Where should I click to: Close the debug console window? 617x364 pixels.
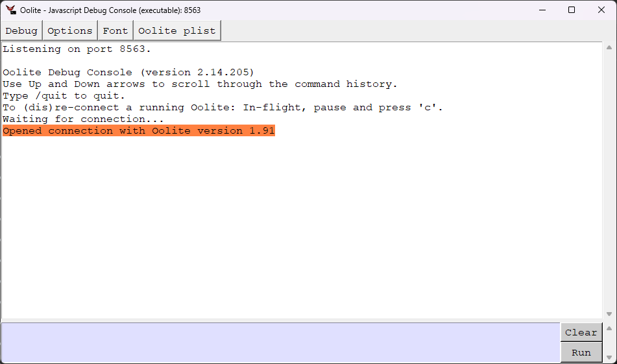click(601, 10)
